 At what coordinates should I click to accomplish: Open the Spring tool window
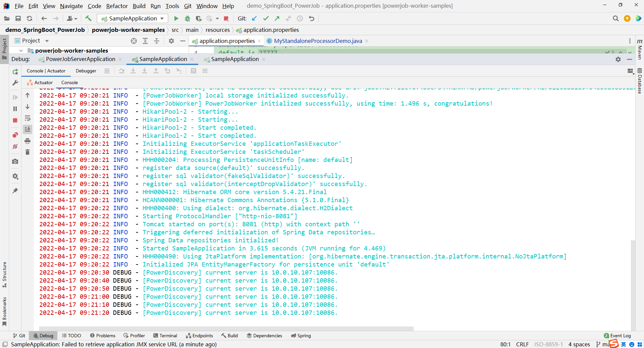(301, 336)
